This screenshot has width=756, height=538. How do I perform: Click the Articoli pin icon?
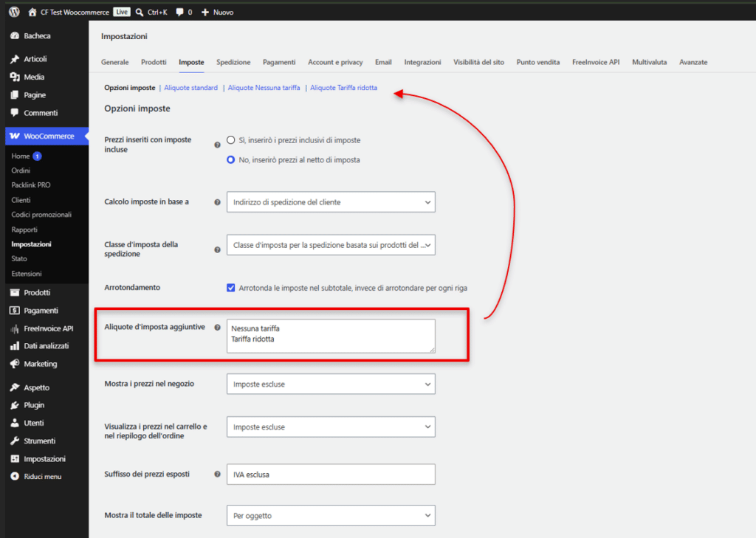click(15, 59)
